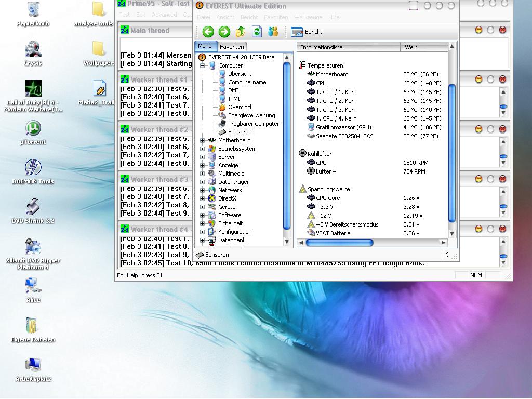Open the DAEMON Tools desktop shortcut

click(x=33, y=171)
